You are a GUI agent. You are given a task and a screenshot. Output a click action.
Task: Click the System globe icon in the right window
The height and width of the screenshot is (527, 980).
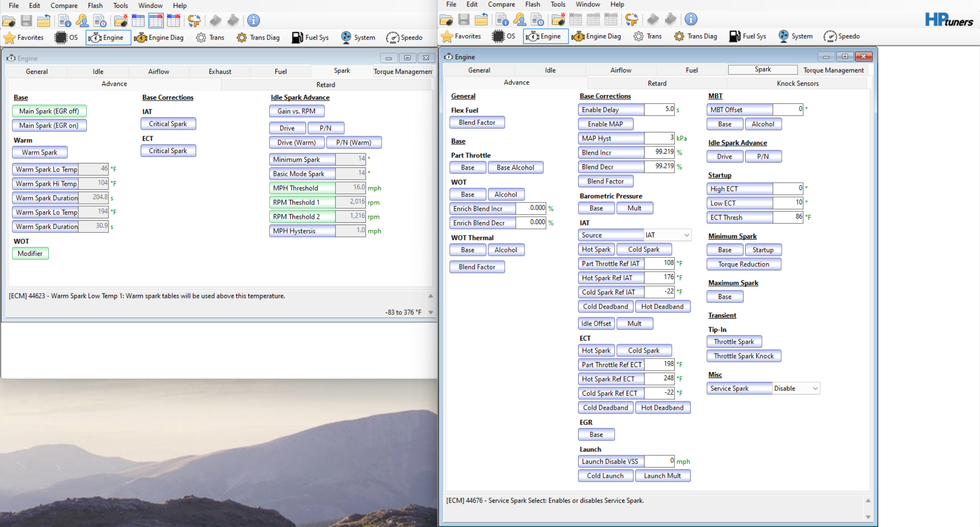click(x=795, y=36)
